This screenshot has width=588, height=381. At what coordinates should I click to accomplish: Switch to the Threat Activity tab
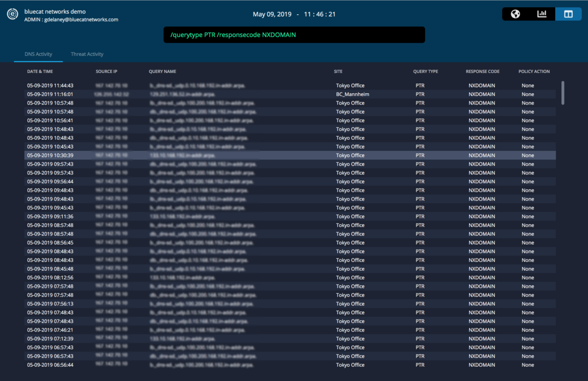pyautogui.click(x=87, y=54)
